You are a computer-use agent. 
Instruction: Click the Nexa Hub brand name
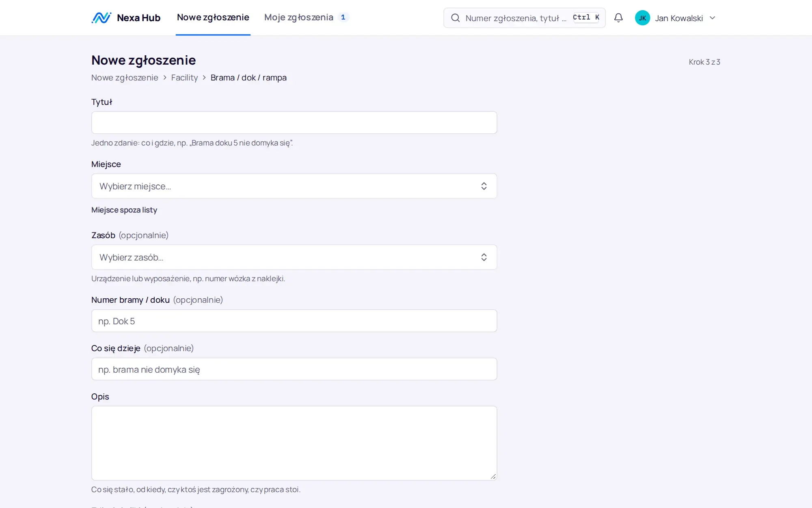point(138,18)
